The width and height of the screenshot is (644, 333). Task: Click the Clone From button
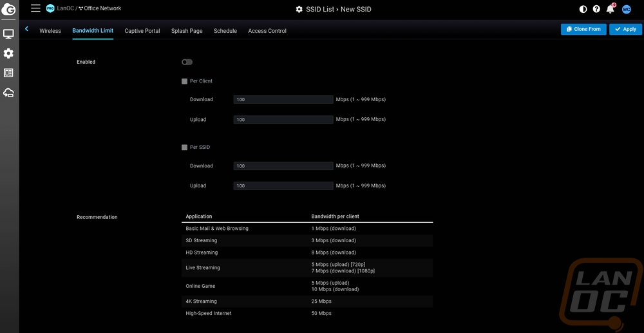(x=583, y=29)
